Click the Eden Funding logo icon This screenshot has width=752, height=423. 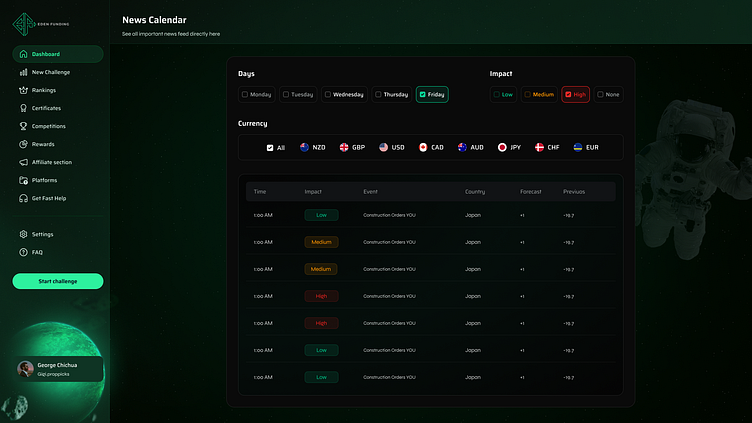(x=23, y=21)
